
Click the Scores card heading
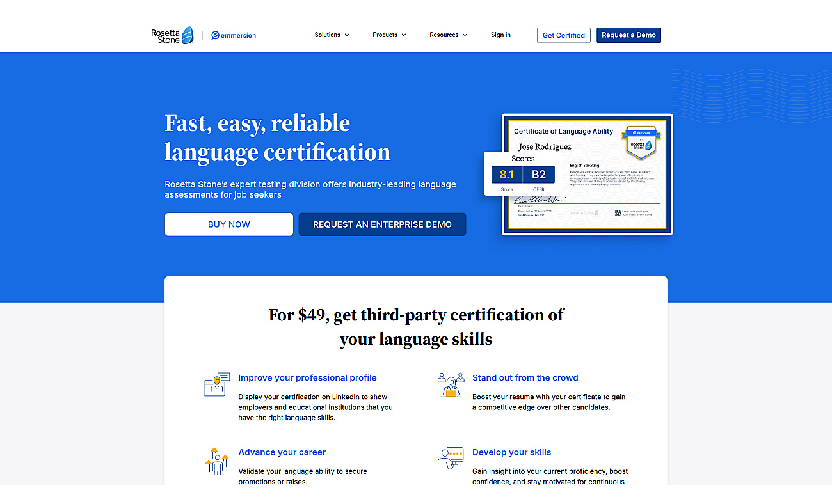pos(523,159)
